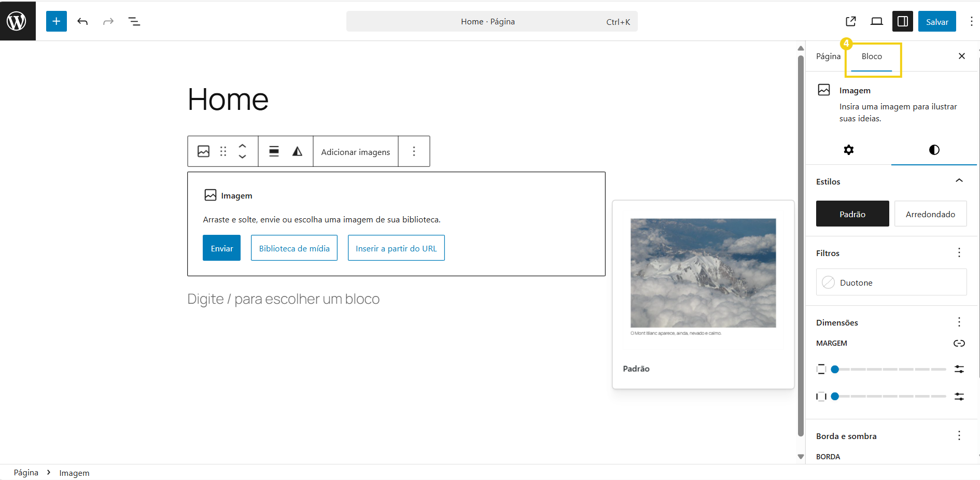Click the editor vertical scrollbar
Image resolution: width=980 pixels, height=480 pixels.
click(x=801, y=246)
